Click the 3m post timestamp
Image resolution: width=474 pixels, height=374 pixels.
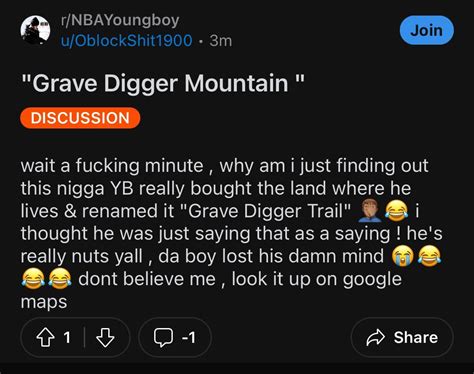[x=221, y=41]
